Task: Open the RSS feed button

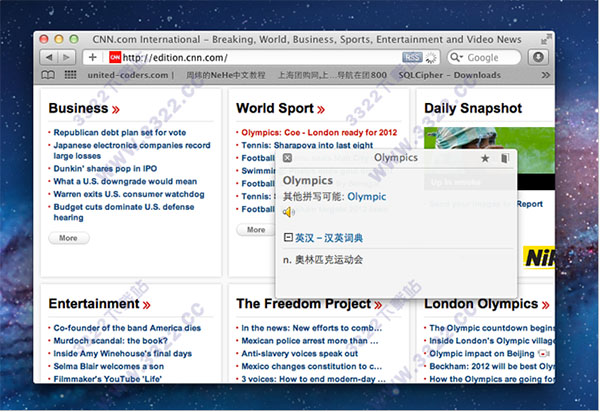Action: [x=412, y=57]
